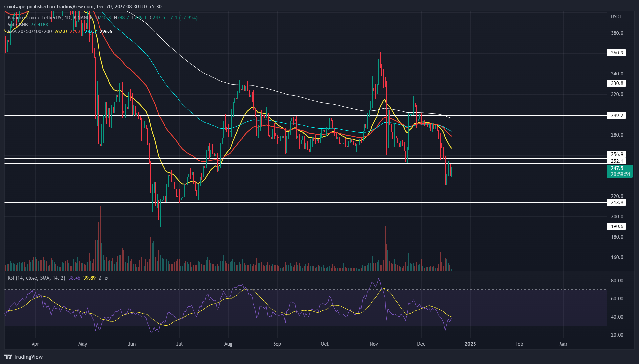Viewport: 639px width, 364px height.
Task: Click the 213.9 support price label
Action: tap(616, 203)
